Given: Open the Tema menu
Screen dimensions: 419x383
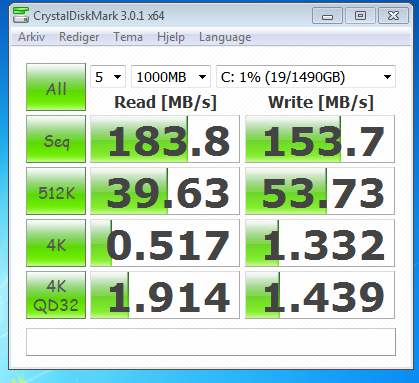Looking at the screenshot, I should [128, 37].
